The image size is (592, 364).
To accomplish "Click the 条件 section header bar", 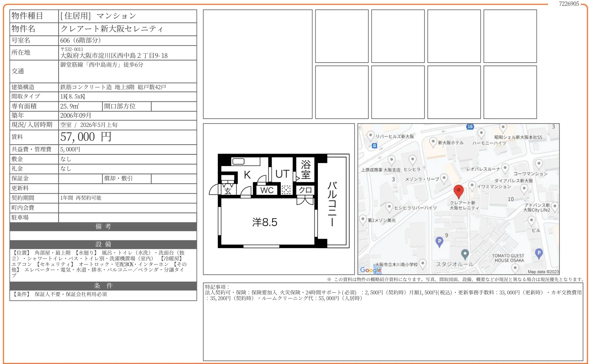I will [x=103, y=286].
